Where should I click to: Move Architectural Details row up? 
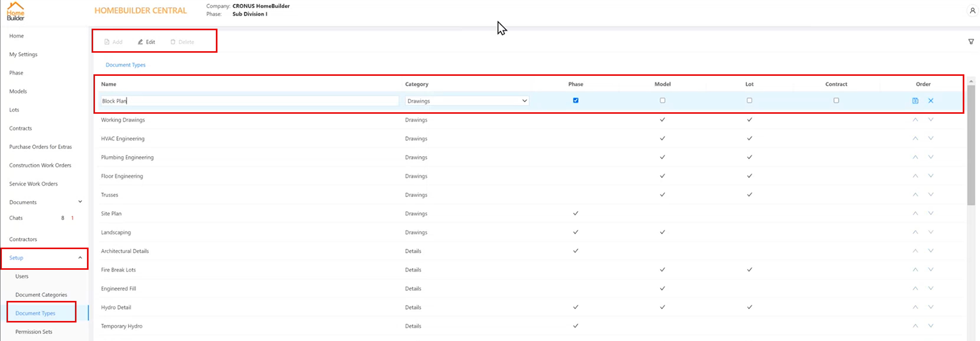(915, 251)
